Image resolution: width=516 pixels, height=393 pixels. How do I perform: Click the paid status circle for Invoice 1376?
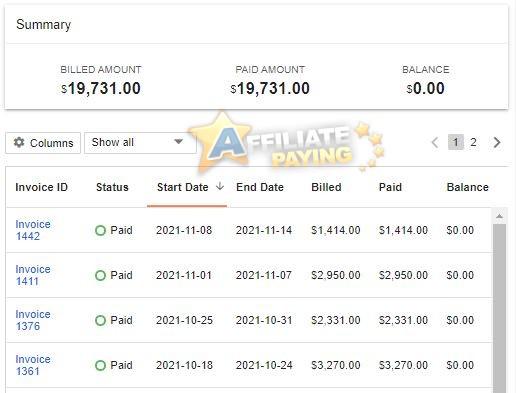(100, 320)
